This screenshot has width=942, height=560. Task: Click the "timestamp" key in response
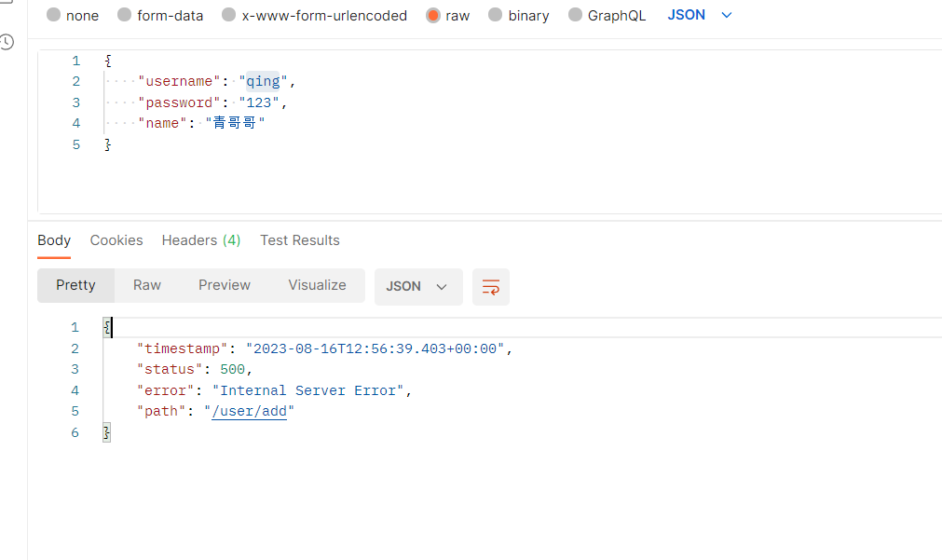(182, 349)
